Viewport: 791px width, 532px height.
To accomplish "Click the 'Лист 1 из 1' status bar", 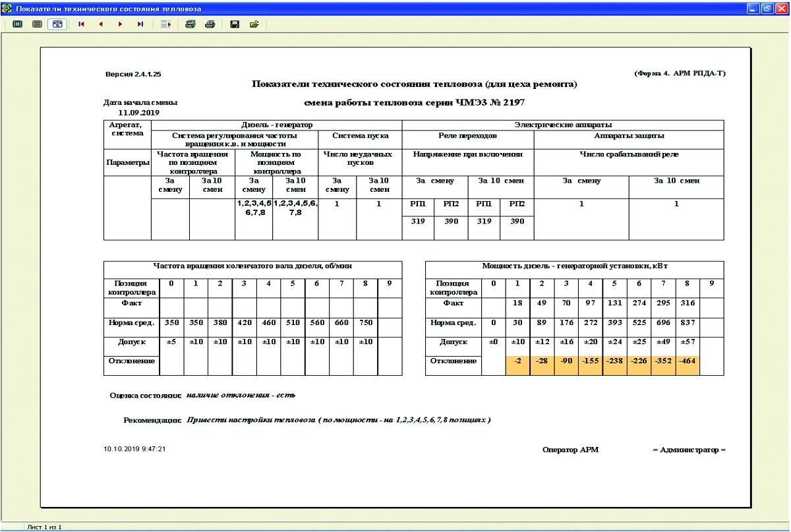I will 44,527.
